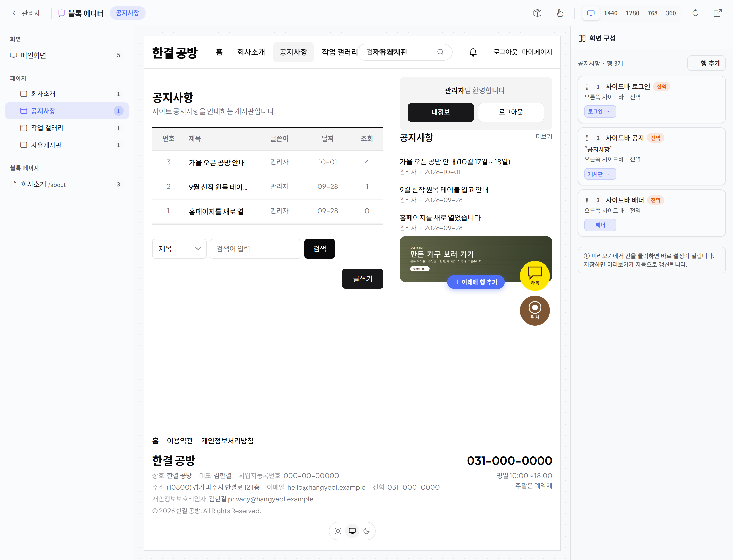Click the search magnifier icon in header
This screenshot has height=560, width=733.
[440, 52]
